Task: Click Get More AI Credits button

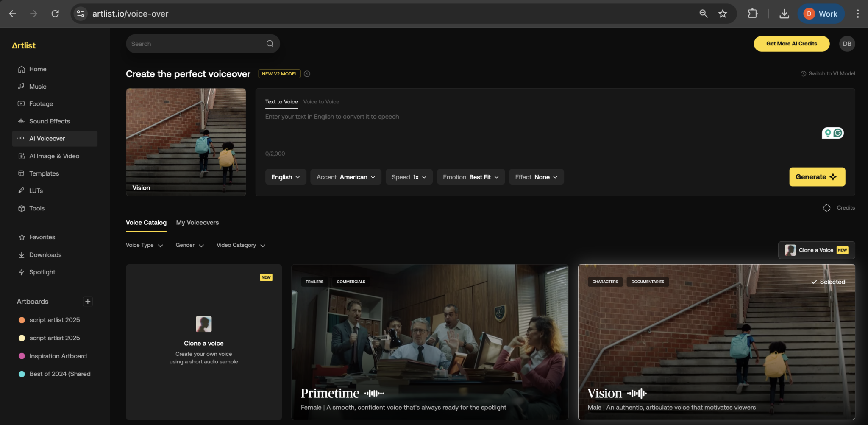Action: (791, 44)
